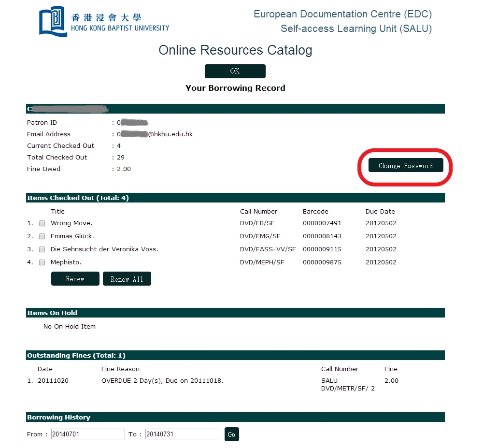The image size is (483, 448).
Task: Select the Emmas Glück checkbox
Action: [42, 236]
